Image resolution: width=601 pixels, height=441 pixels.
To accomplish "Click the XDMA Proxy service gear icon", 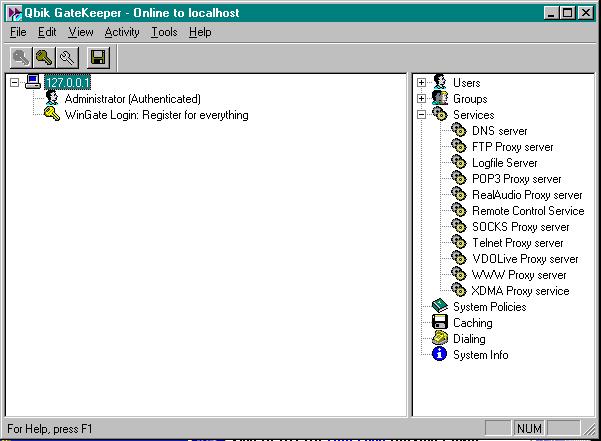I will coord(458,290).
